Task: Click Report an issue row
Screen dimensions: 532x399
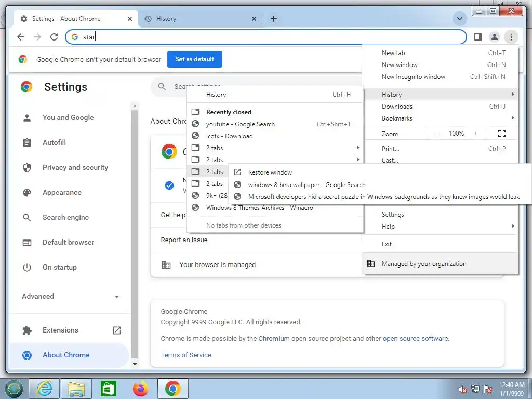Action: click(256, 240)
